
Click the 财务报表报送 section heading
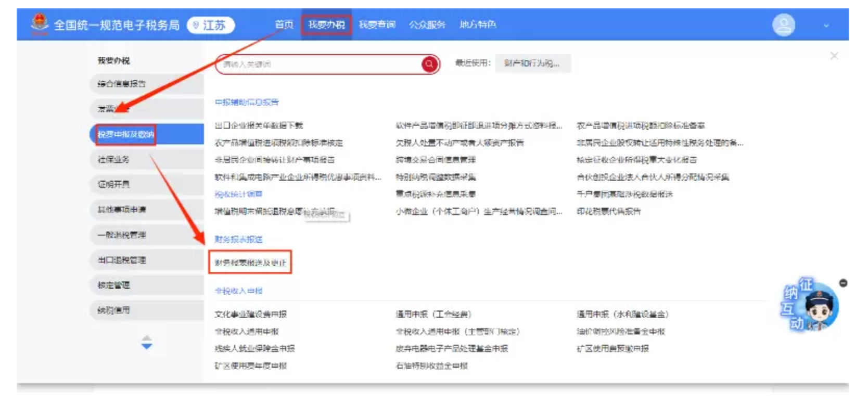click(x=238, y=239)
